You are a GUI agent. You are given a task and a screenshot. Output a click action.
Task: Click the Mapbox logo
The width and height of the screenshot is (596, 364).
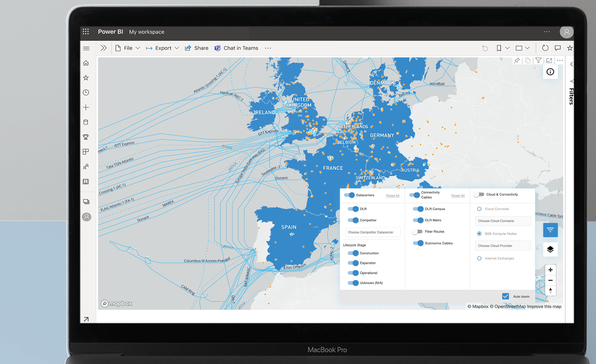click(116, 303)
